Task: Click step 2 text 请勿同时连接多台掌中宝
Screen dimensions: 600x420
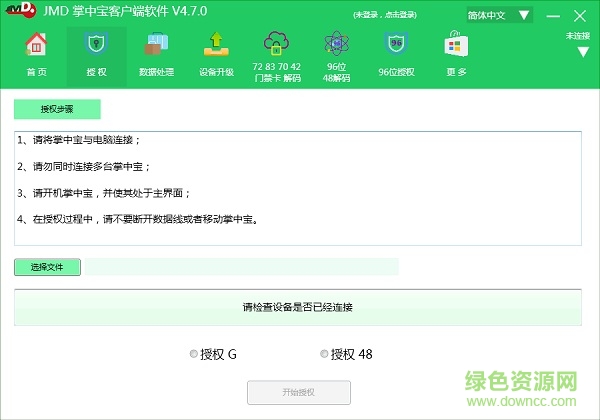Action: pyautogui.click(x=83, y=166)
